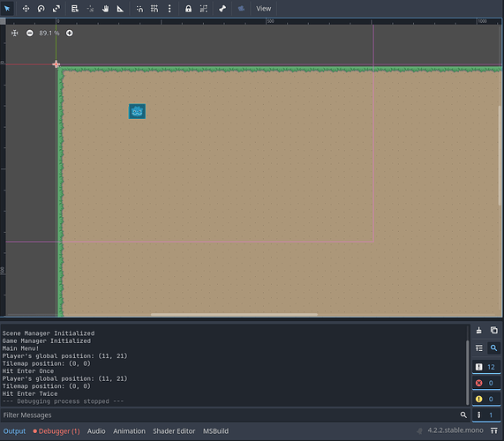Screen dimensions: 504x441
Task: Open the View menu
Action: pos(263,9)
